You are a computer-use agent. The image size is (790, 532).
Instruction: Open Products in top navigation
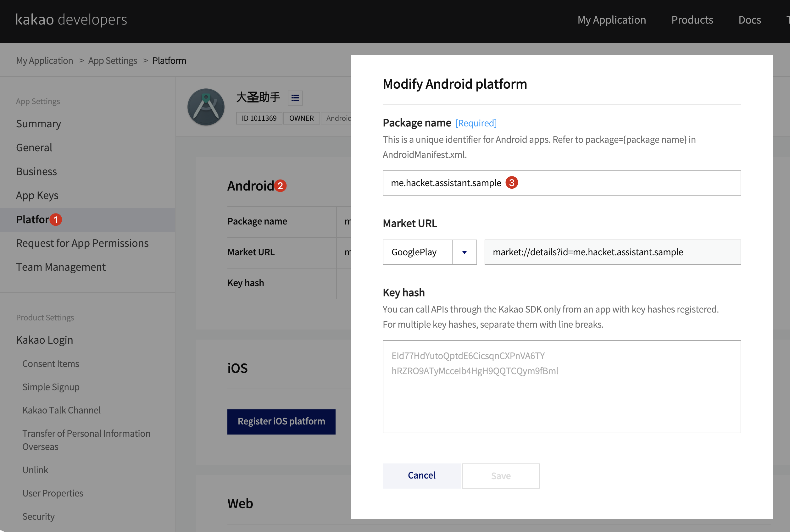692,20
